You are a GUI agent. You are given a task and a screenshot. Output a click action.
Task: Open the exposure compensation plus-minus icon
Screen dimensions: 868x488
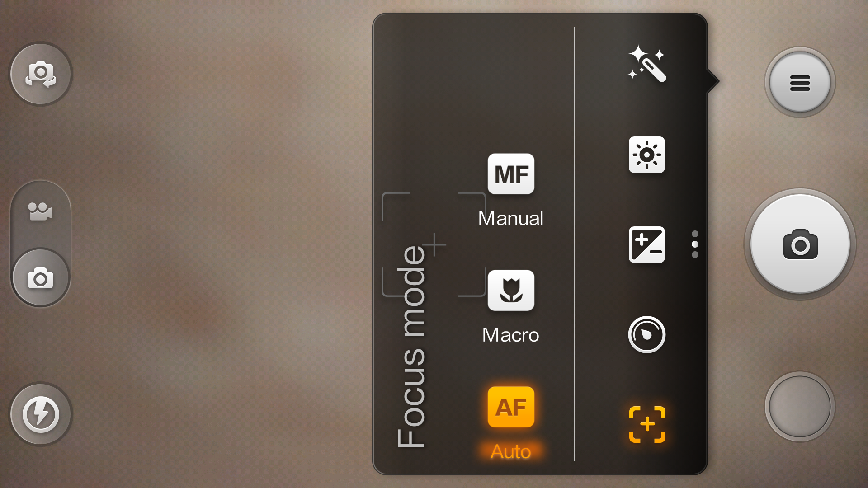pyautogui.click(x=647, y=244)
